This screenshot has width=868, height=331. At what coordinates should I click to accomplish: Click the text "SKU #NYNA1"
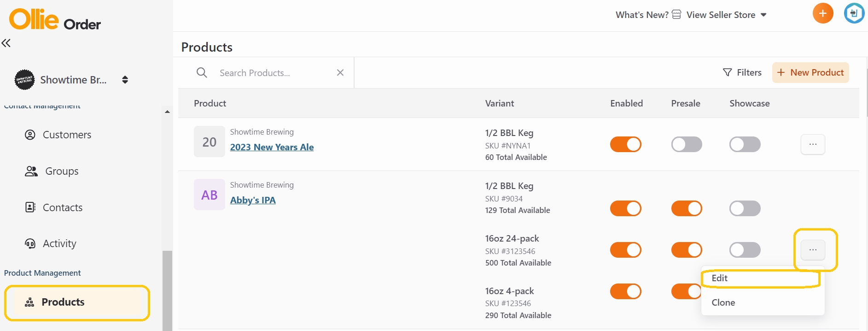tap(508, 146)
